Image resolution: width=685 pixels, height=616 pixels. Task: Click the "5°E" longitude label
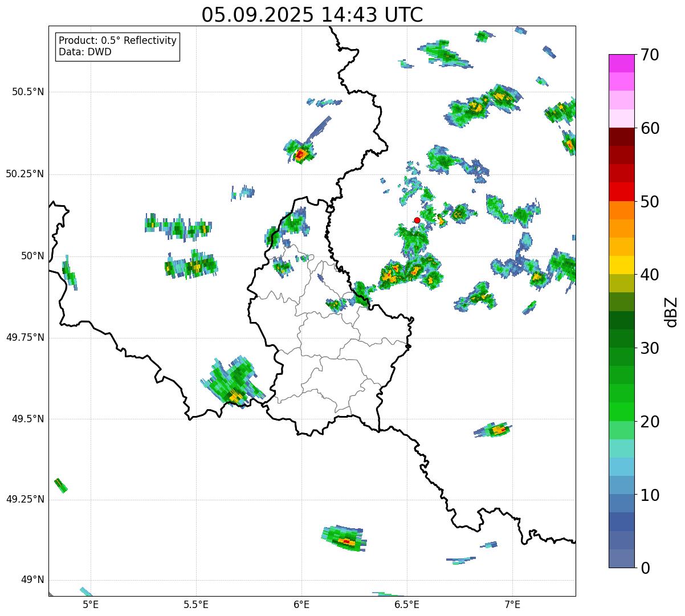[x=91, y=604]
